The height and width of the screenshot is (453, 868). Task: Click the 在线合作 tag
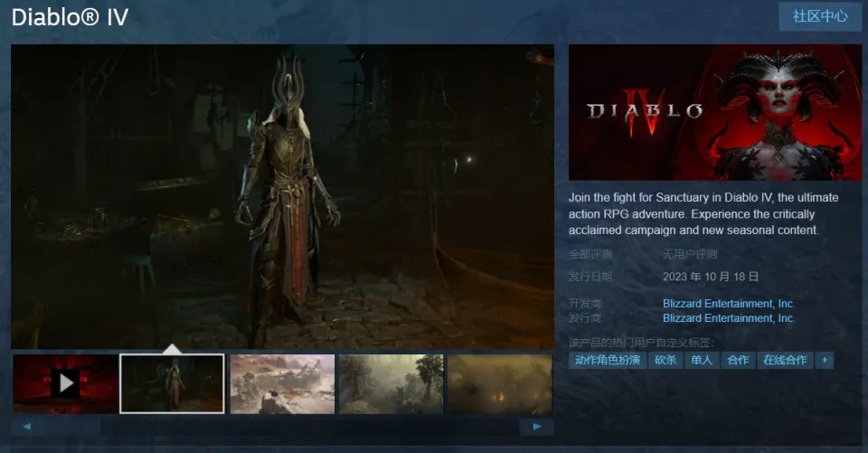pos(785,360)
